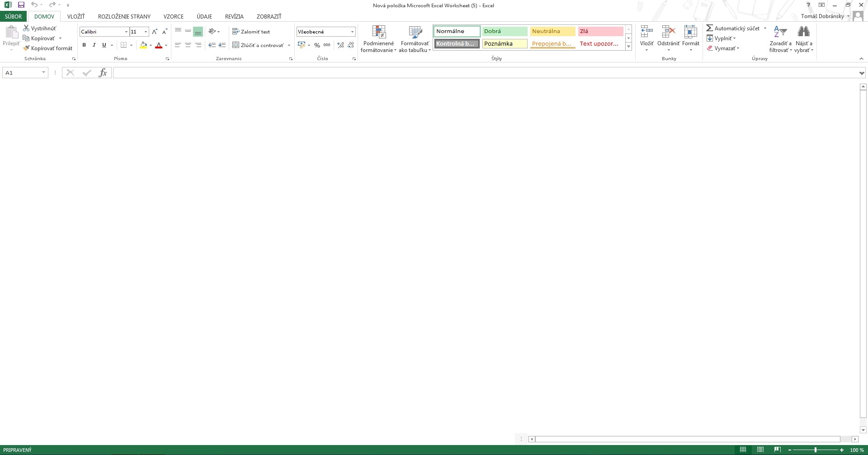This screenshot has height=455, width=868.
Task: Apply the Dobrá cell style
Action: pyautogui.click(x=504, y=31)
